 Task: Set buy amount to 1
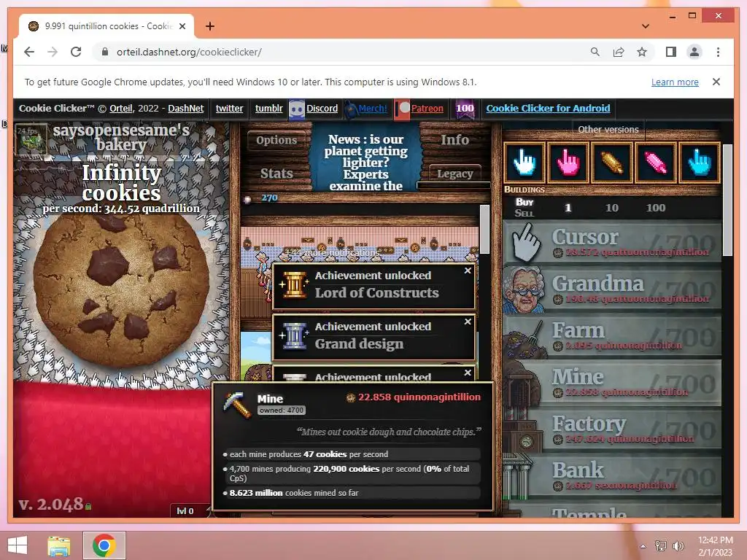click(568, 208)
